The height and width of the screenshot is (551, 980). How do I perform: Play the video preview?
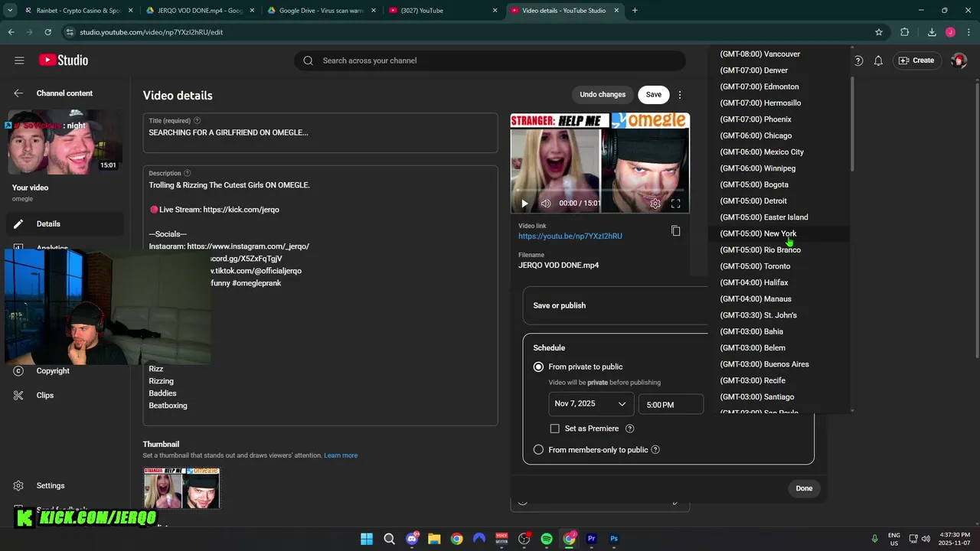524,204
